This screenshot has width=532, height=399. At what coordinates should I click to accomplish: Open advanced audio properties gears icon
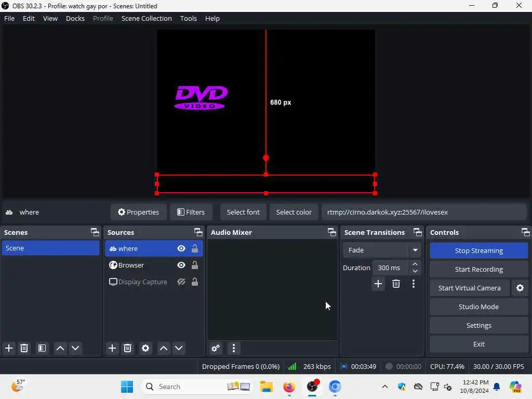tap(216, 348)
